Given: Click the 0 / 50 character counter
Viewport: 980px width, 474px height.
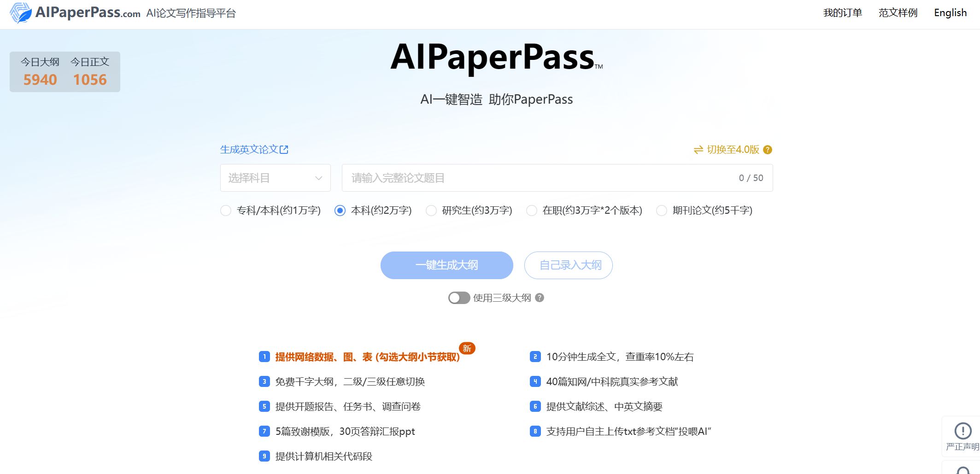Looking at the screenshot, I should click(x=751, y=178).
